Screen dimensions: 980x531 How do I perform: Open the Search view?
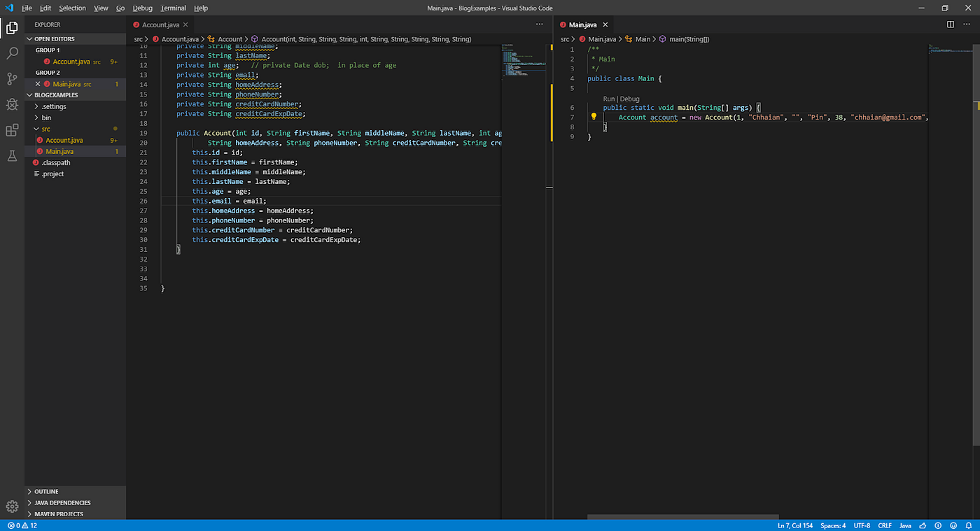point(11,53)
